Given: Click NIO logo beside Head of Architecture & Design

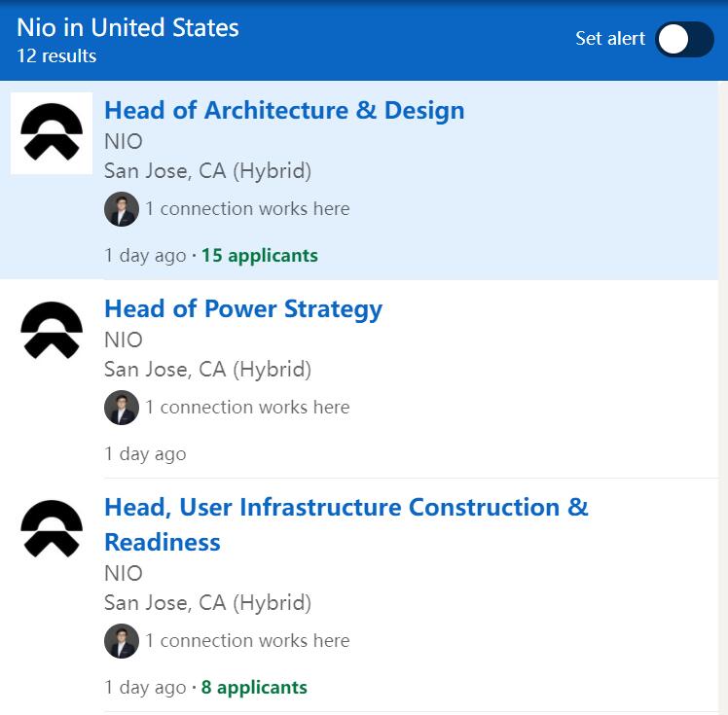Looking at the screenshot, I should tap(52, 133).
